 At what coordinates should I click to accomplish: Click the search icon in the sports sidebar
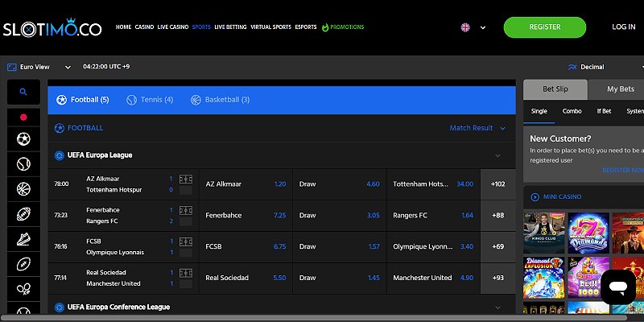point(23,93)
